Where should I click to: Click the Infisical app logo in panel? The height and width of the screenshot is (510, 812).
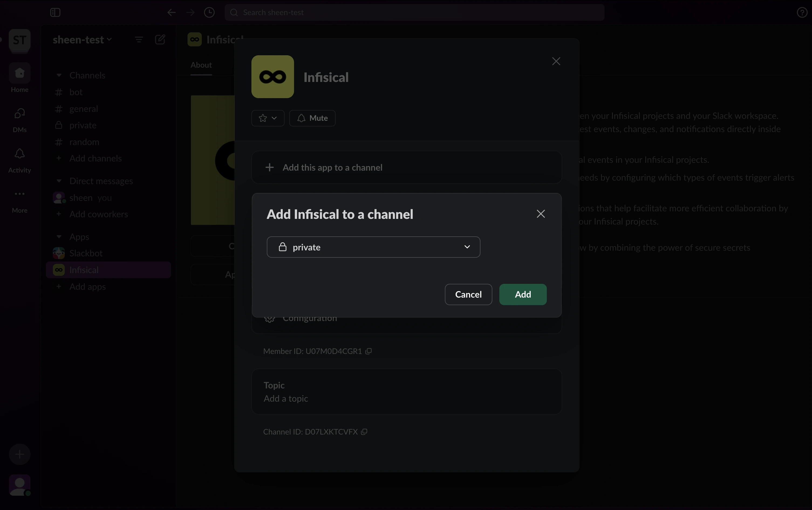tap(272, 77)
